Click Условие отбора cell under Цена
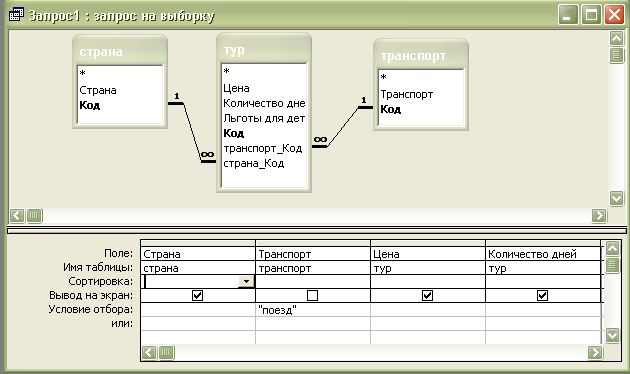This screenshot has height=374, width=630. point(428,310)
